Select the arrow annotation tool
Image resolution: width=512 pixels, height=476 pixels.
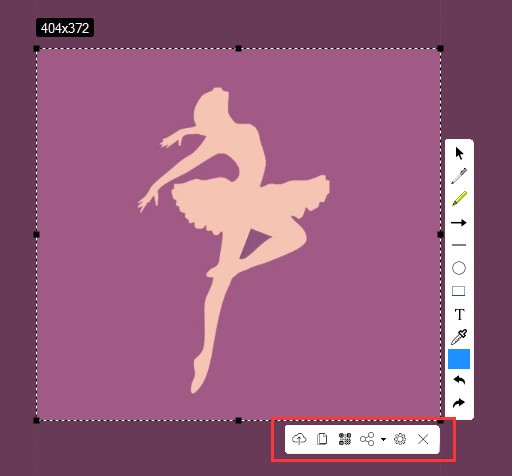(459, 223)
